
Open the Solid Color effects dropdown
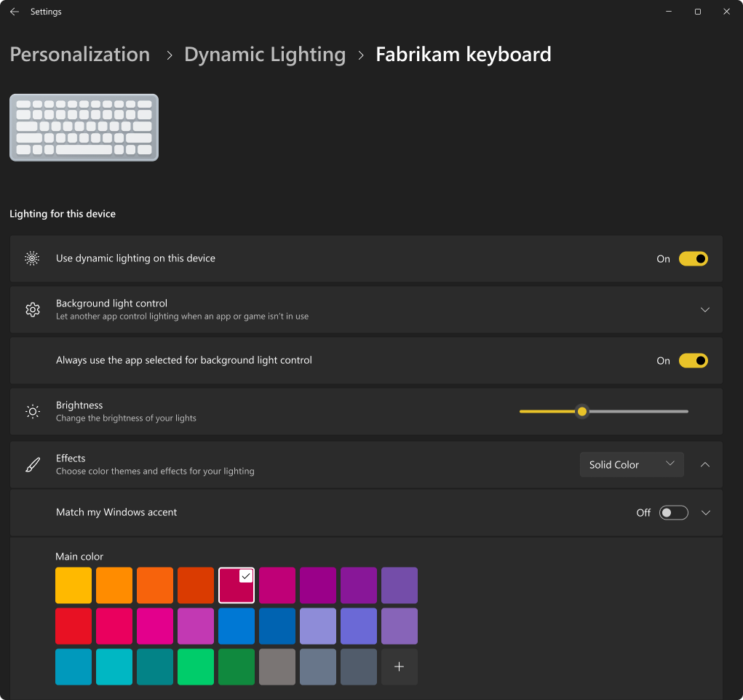632,464
